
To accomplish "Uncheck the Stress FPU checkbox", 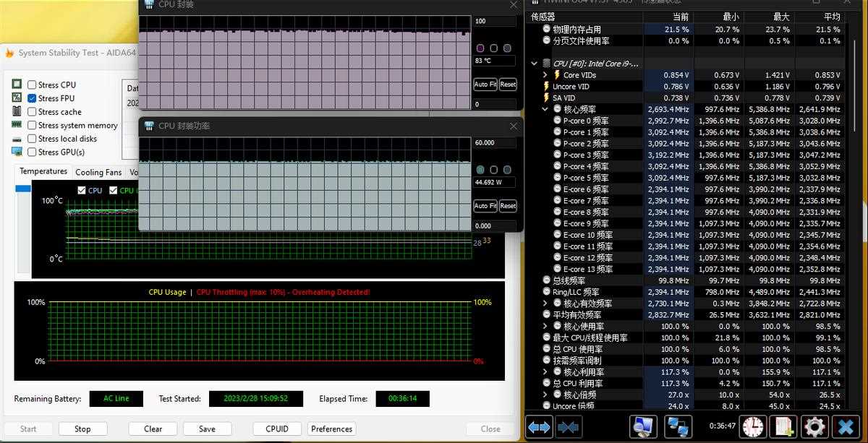I will [33, 98].
